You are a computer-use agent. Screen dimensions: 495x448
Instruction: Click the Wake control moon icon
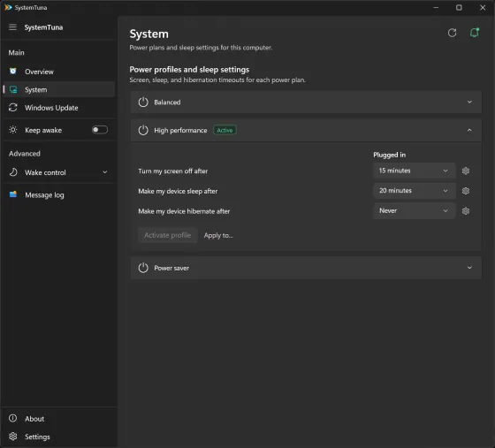(13, 172)
